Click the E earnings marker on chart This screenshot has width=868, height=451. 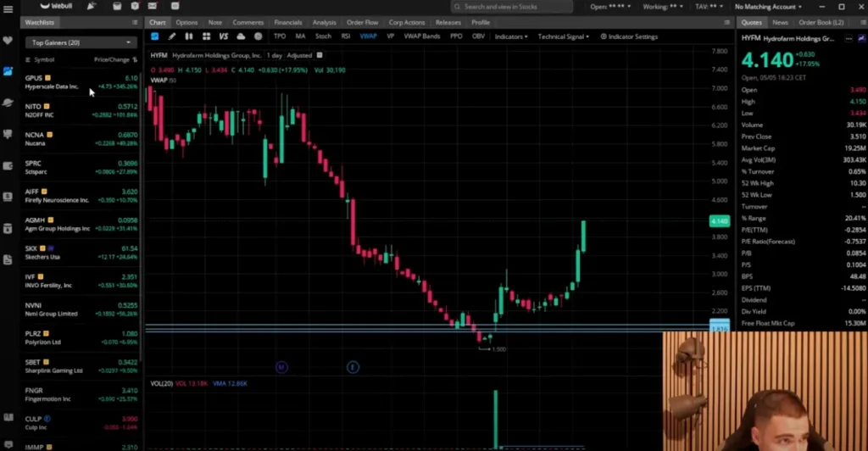[x=353, y=367]
